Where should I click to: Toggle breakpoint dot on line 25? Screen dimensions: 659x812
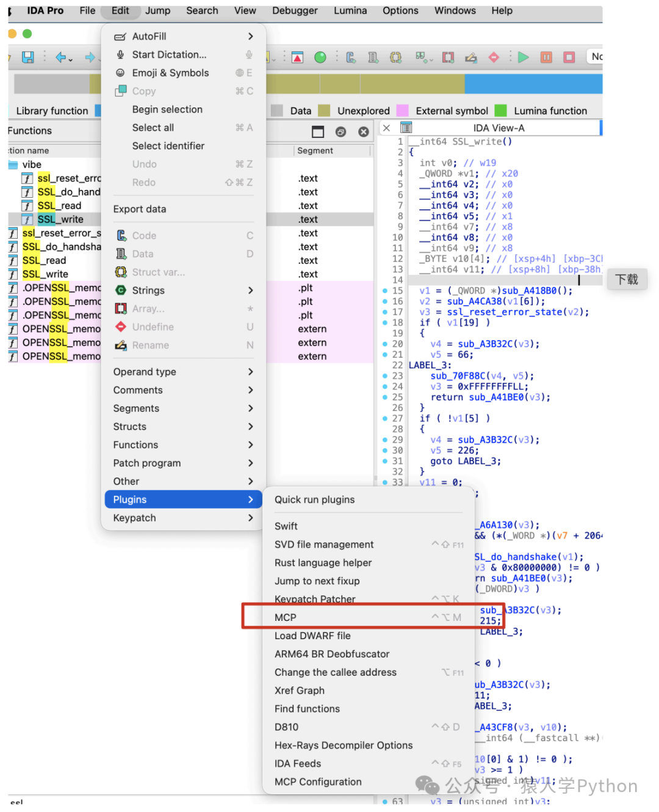(x=385, y=397)
